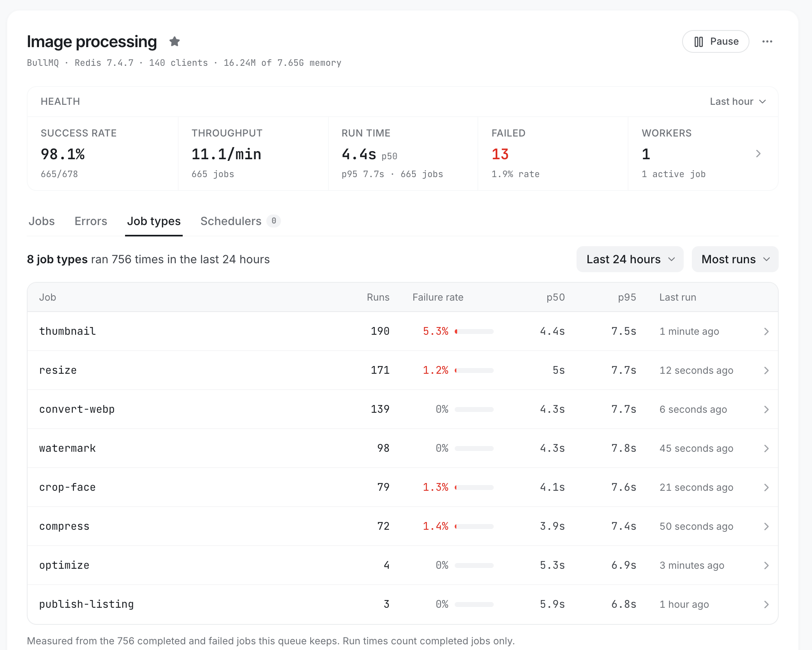812x650 pixels.
Task: Click the 1 active job text
Action: coord(674,174)
